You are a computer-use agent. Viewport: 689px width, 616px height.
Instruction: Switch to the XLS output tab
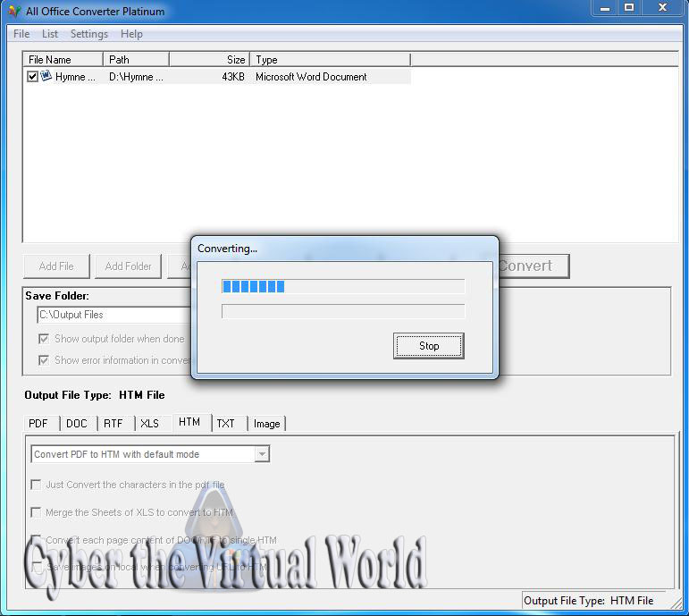pyautogui.click(x=153, y=424)
